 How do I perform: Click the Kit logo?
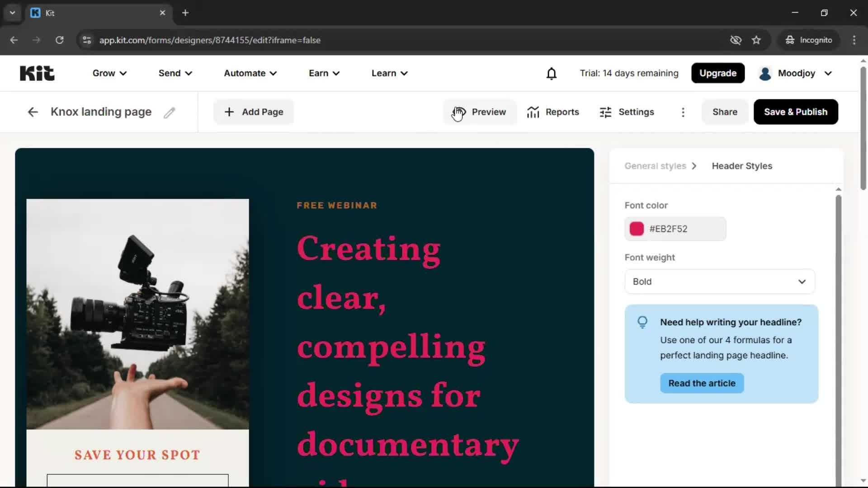click(x=37, y=73)
